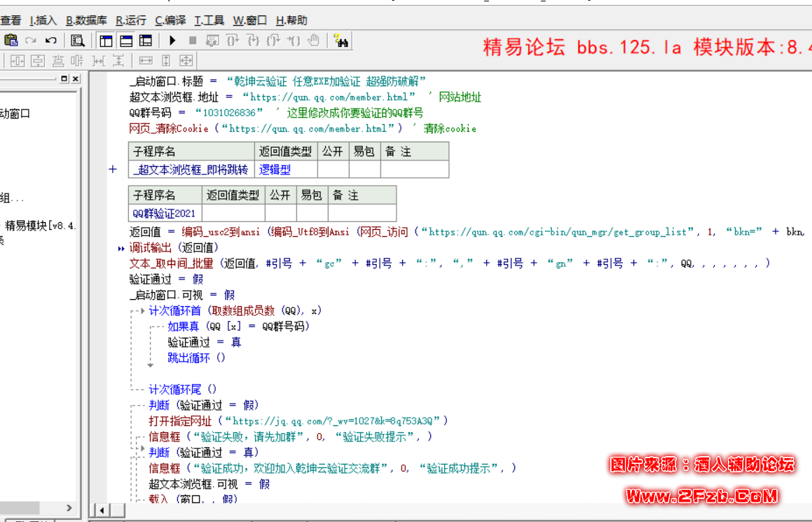Open the 工具 menu
812x522 pixels.
(x=210, y=20)
